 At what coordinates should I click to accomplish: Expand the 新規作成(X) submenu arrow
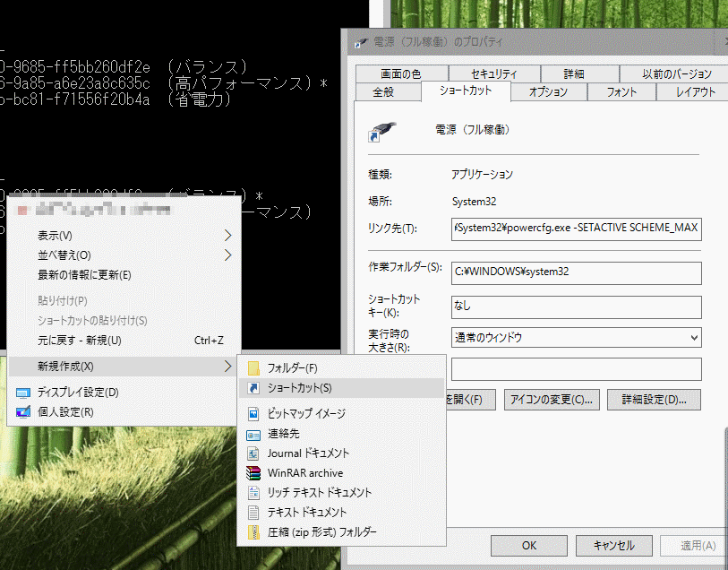[228, 367]
